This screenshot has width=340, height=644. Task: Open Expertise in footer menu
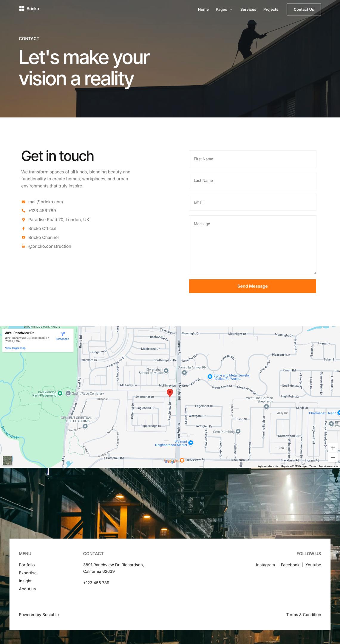coord(28,573)
